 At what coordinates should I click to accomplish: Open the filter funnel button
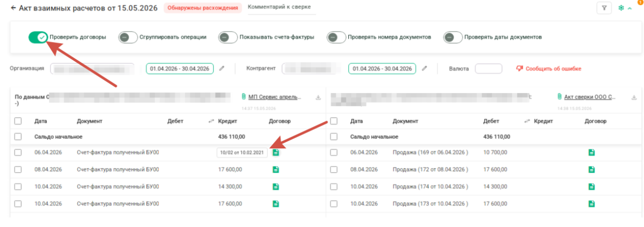tap(604, 8)
